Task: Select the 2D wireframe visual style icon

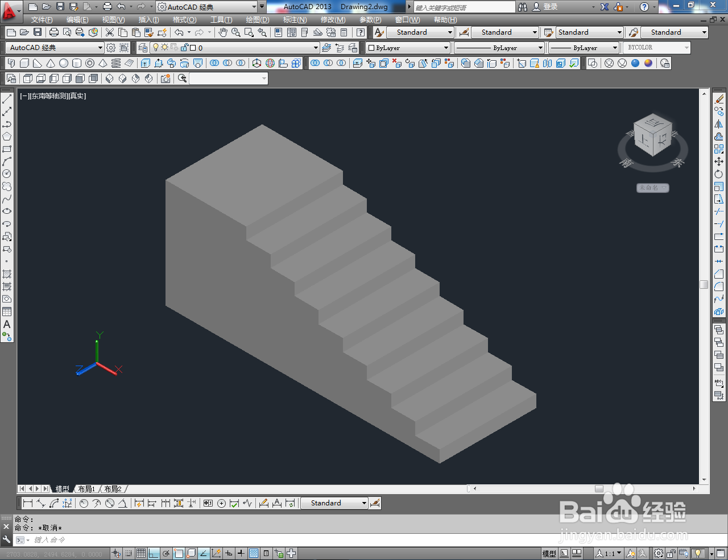Action: [x=592, y=63]
